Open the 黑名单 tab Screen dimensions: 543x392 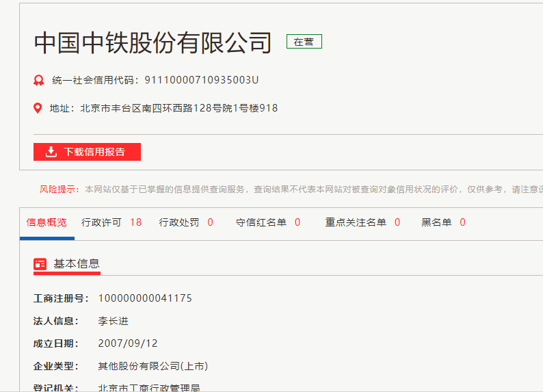(436, 222)
